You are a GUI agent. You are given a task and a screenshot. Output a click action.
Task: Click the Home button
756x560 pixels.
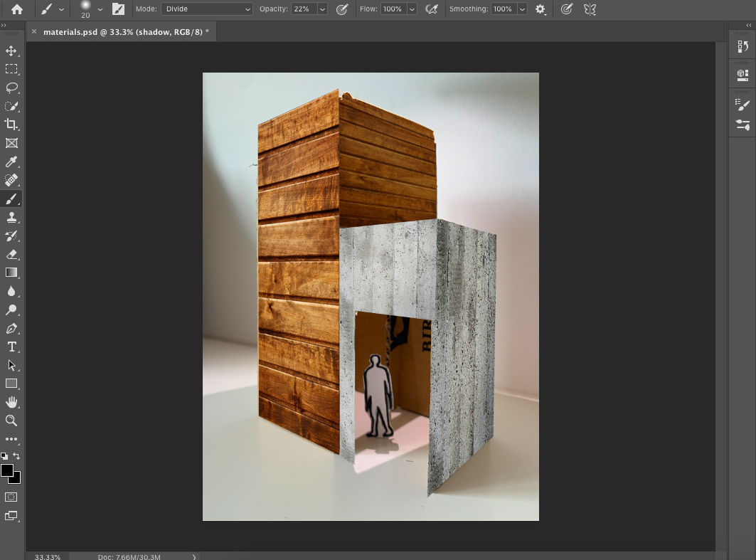point(16,9)
